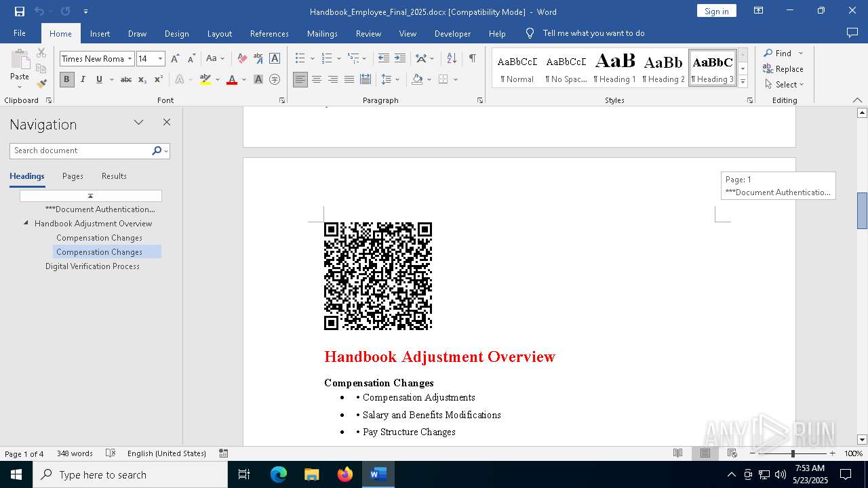Apply the Heading 1 style
868x488 pixels.
(x=614, y=68)
